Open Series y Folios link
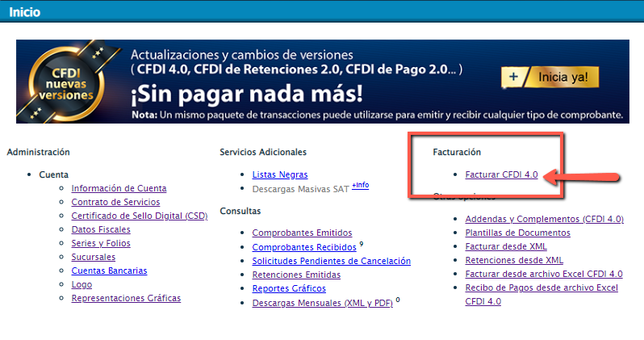 pyautogui.click(x=101, y=243)
